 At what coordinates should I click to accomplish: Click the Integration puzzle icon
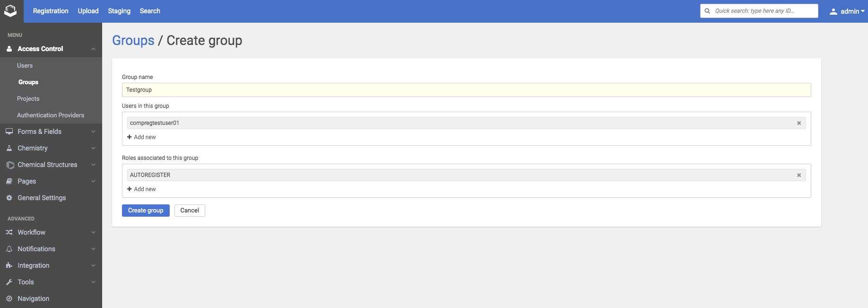click(9, 265)
